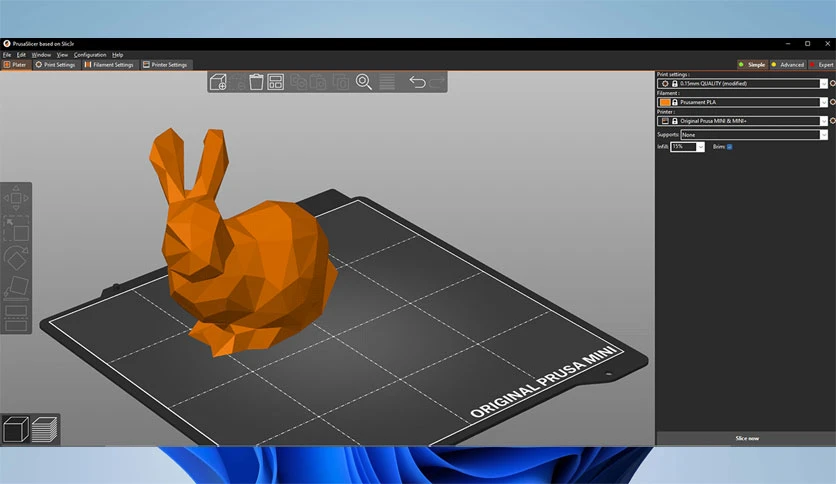Toggle the Brim checkbox
836x484 pixels.
coord(729,147)
